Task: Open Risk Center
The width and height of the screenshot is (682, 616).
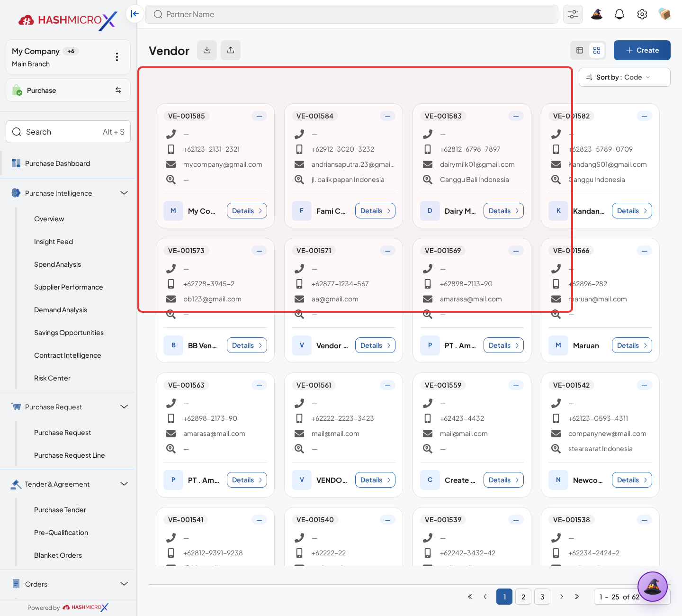Action: 52,378
